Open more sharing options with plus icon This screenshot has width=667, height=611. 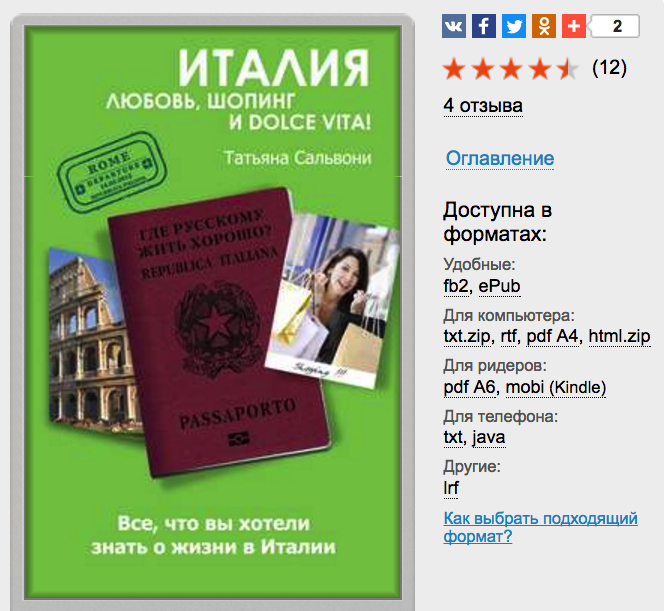[x=574, y=26]
